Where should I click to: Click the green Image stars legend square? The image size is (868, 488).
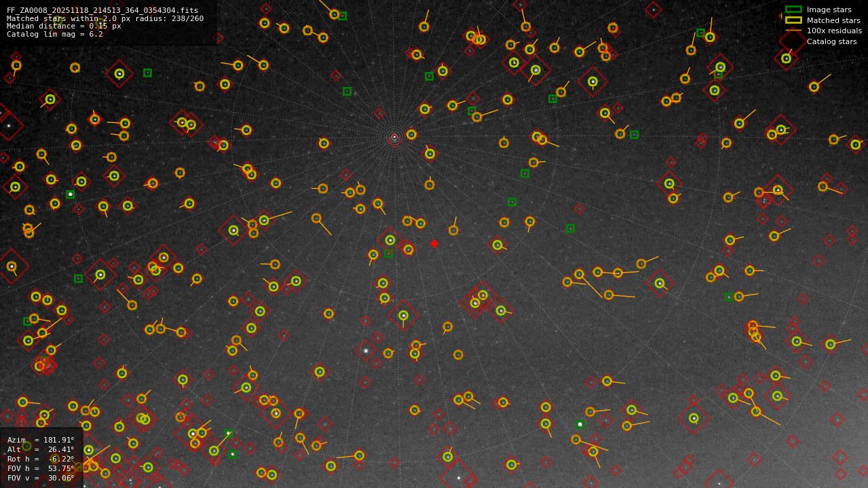[x=793, y=10]
